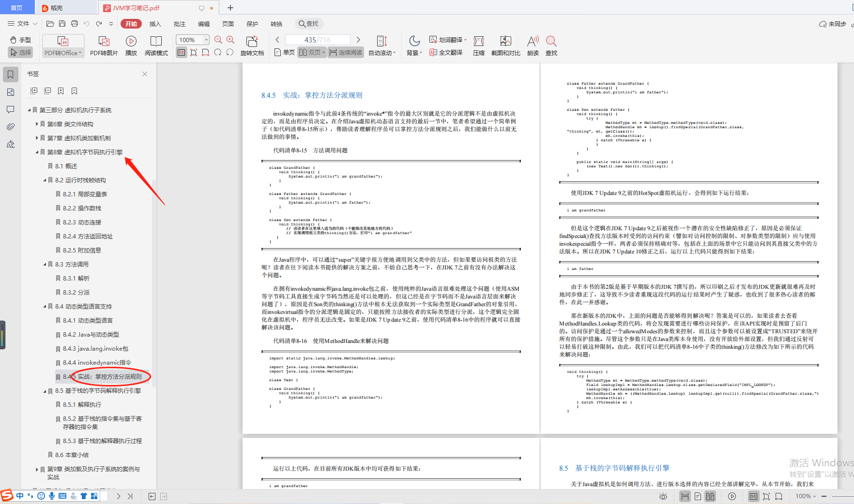Click the undo arrow icon
This screenshot has height=504, width=854.
click(x=86, y=24)
